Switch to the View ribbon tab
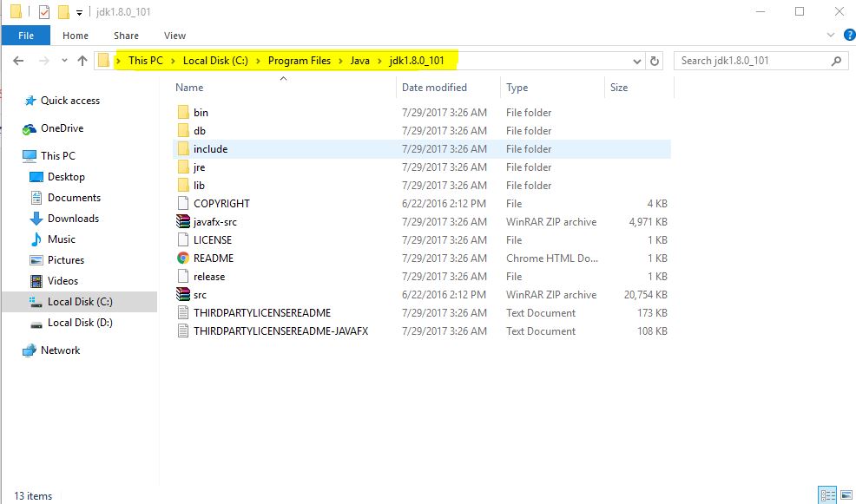Viewport: 856px width, 504px height. (x=174, y=36)
